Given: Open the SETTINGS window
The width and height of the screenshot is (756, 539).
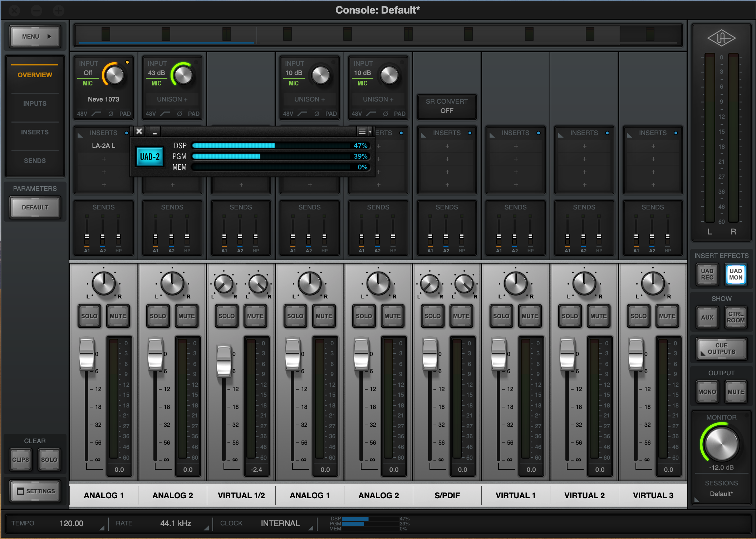Looking at the screenshot, I should pos(35,491).
